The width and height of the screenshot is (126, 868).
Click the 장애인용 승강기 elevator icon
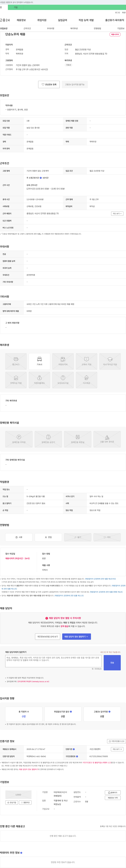pos(48,439)
